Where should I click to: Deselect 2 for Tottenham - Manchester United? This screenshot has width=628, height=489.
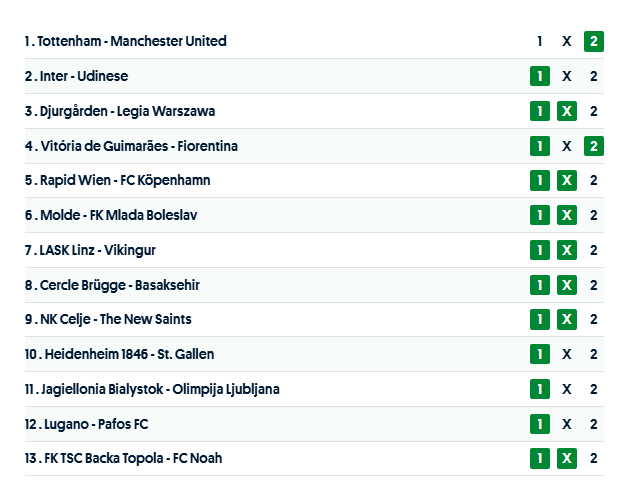tap(594, 41)
